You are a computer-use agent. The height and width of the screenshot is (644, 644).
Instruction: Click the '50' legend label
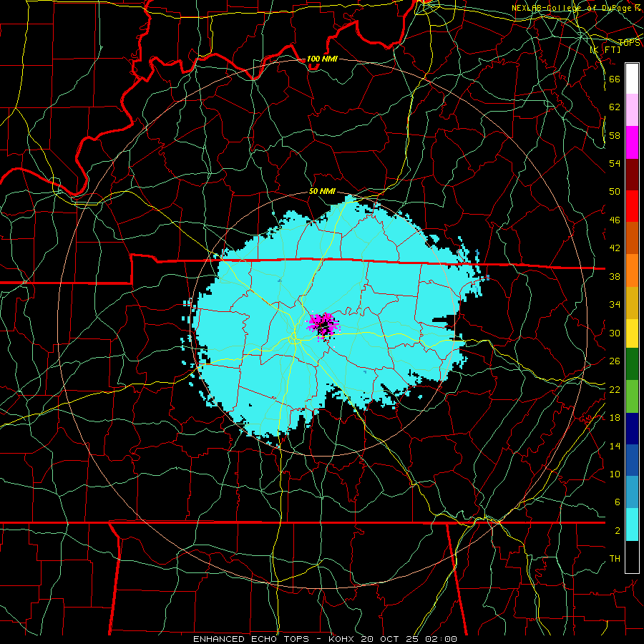click(x=615, y=191)
